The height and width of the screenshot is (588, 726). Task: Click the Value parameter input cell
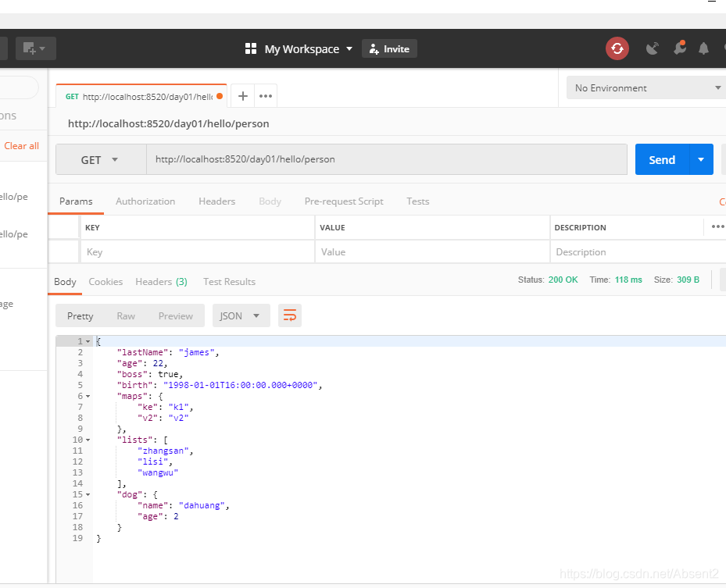pos(432,252)
